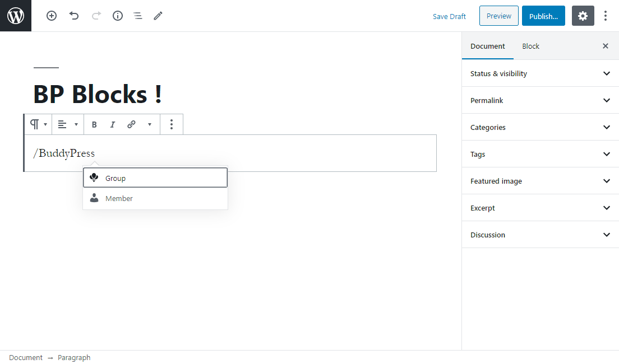This screenshot has width=619, height=364.
Task: Switch to the Block tab
Action: [x=530, y=46]
